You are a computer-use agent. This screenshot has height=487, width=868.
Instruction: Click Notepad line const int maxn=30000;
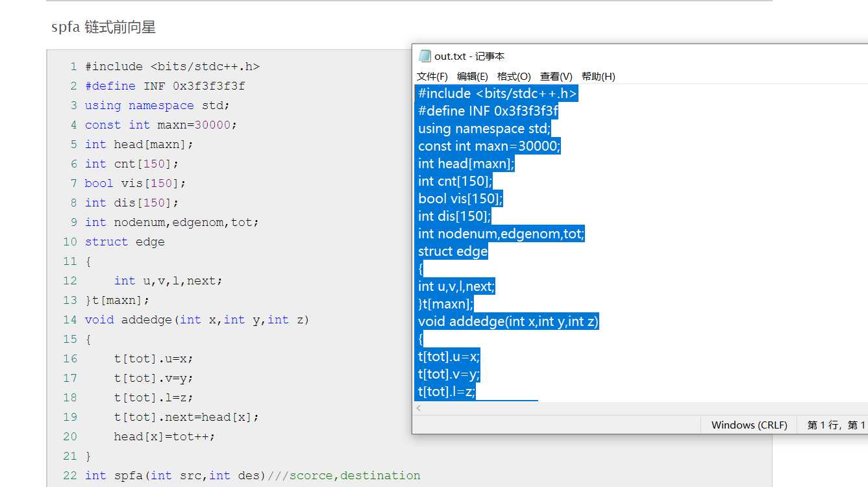point(490,146)
